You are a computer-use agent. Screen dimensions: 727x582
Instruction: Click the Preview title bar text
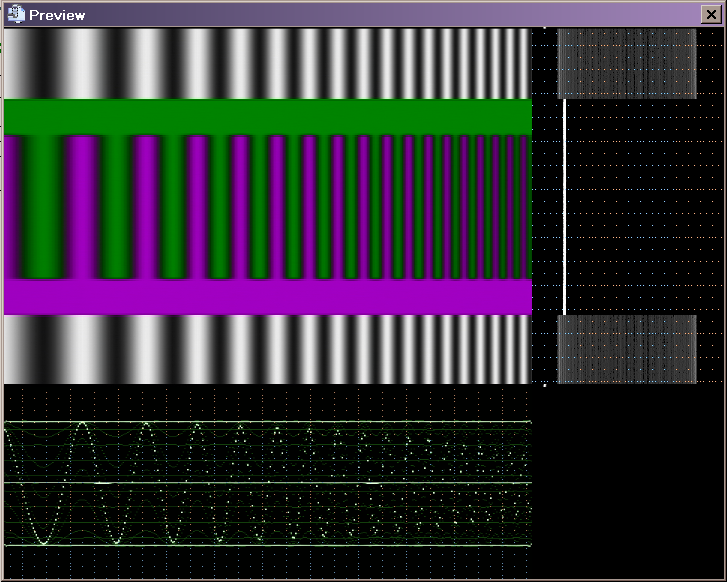point(57,15)
